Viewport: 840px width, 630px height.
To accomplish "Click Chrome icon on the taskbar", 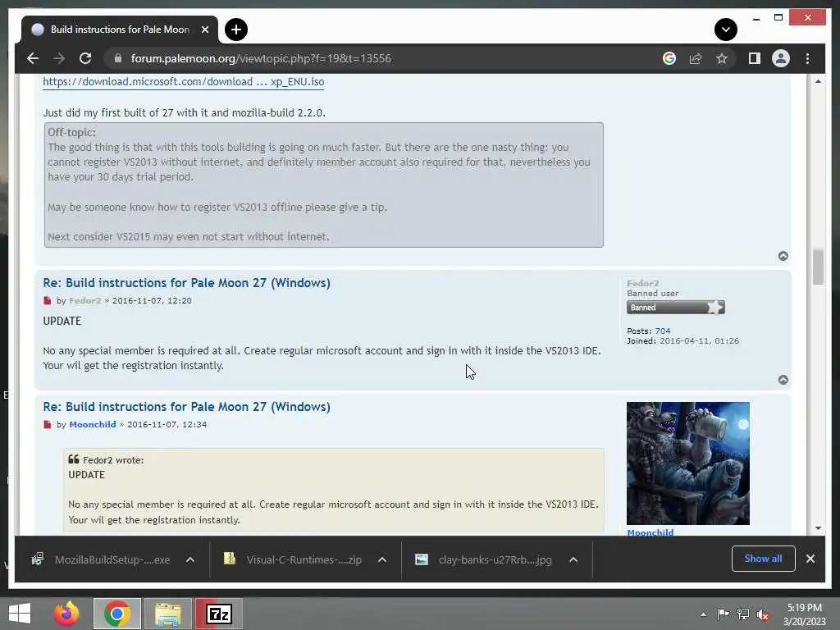I will pos(117,614).
